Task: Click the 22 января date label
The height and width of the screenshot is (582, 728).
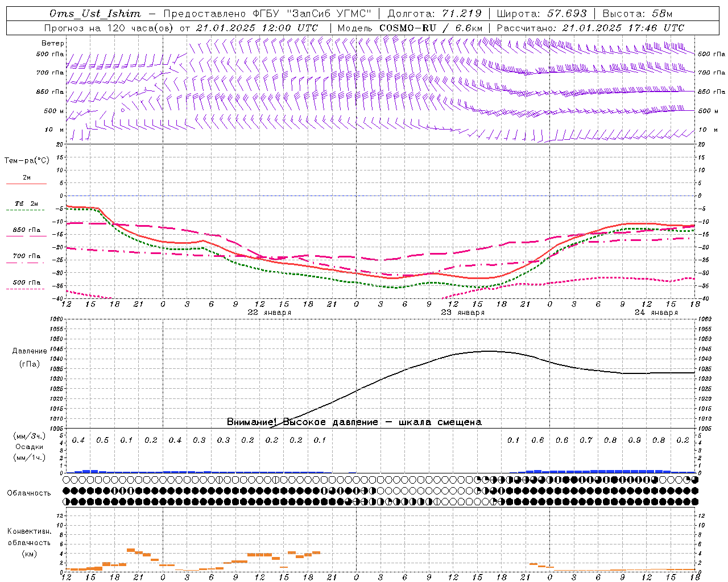Action: [270, 313]
